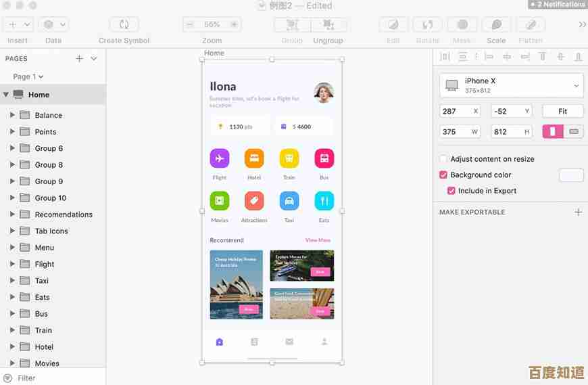The width and height of the screenshot is (588, 385).
Task: Enable Adjust content on resize
Action: [444, 159]
